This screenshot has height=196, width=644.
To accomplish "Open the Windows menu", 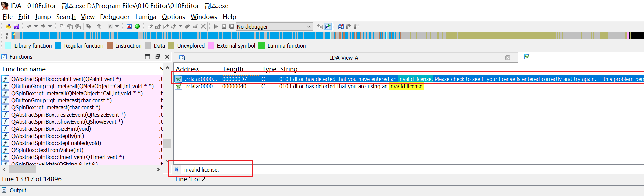I will click(204, 17).
